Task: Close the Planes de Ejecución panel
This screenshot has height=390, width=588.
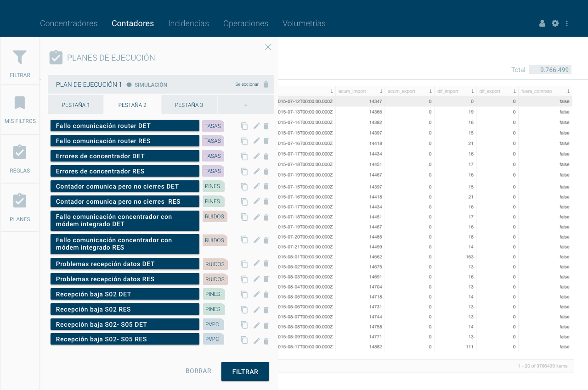Action: pos(268,47)
